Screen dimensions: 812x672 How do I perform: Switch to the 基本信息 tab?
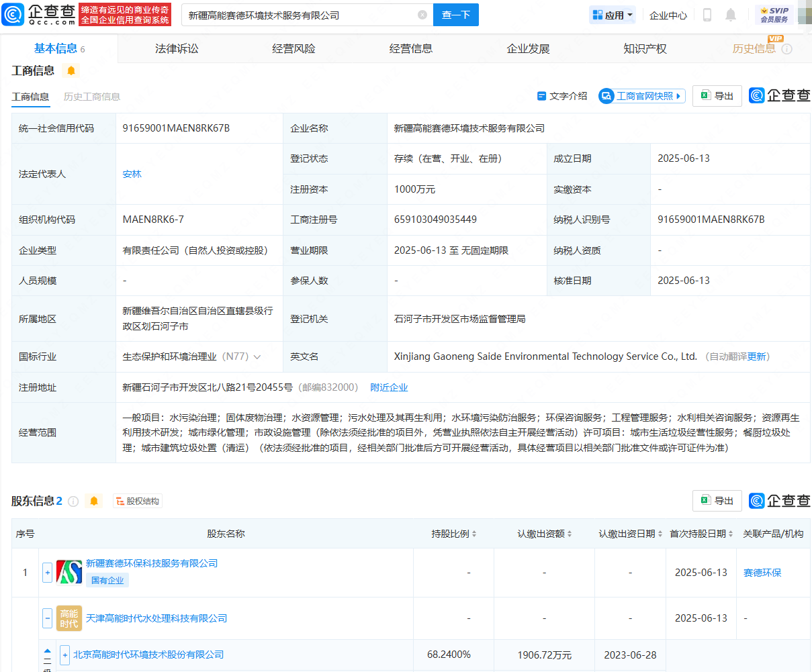[59, 48]
